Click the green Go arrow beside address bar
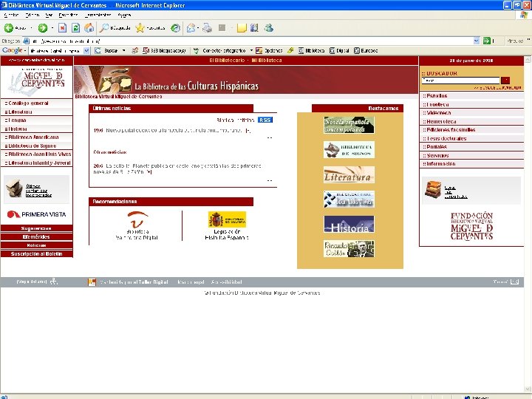This screenshot has height=399, width=532. (x=487, y=41)
